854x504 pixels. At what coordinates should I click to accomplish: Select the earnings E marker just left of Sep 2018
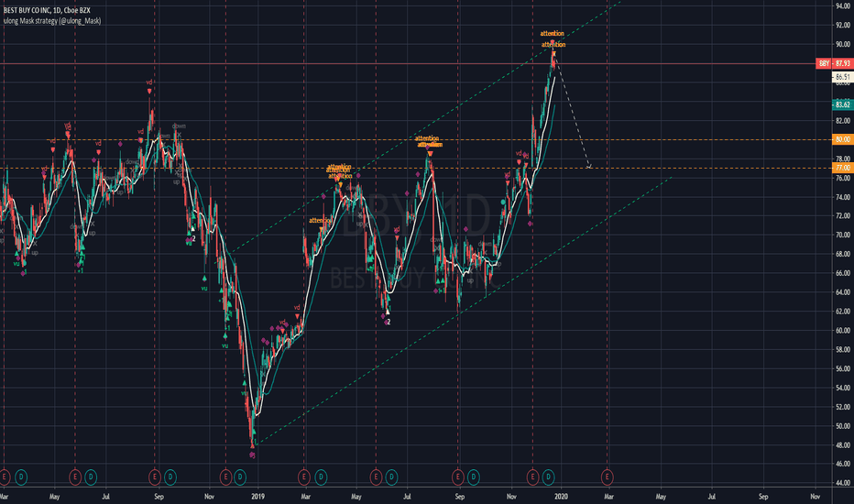[155, 477]
